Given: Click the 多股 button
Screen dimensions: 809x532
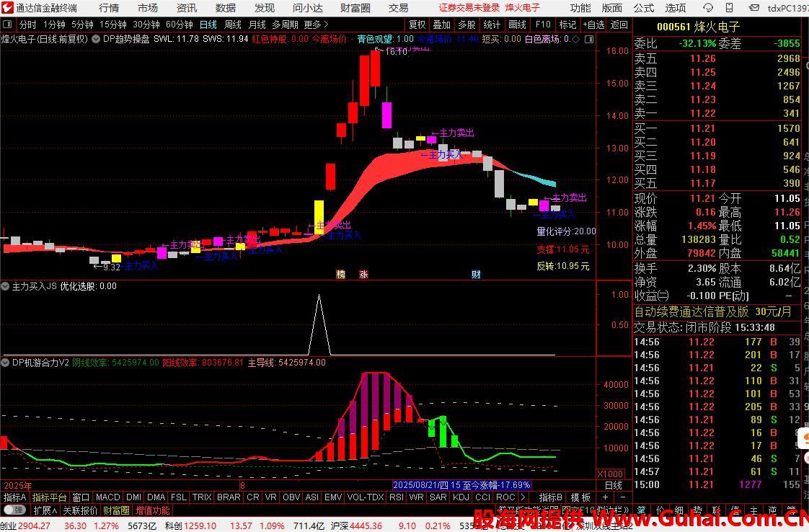Looking at the screenshot, I should click(x=467, y=25).
